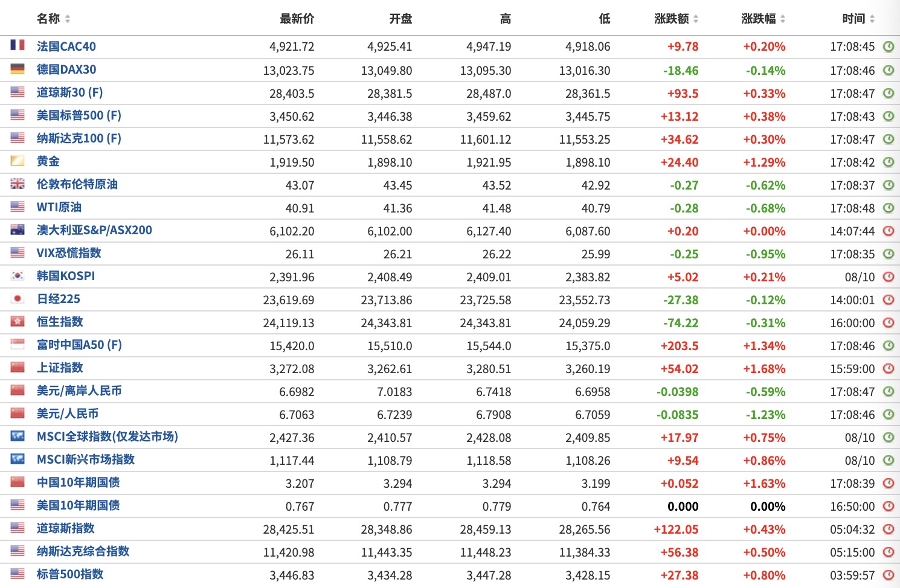This screenshot has width=900, height=588.
Task: Click the red clock icon in 恒生指数 row
Action: pyautogui.click(x=888, y=322)
